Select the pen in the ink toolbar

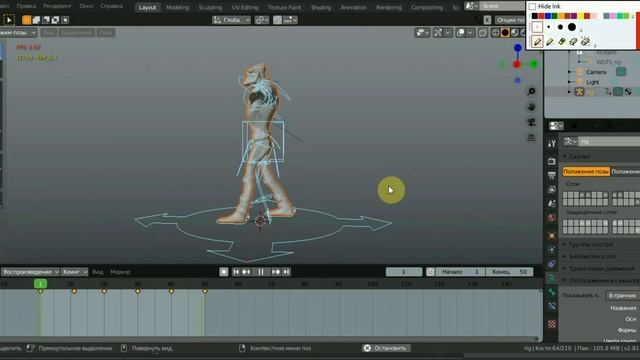(538, 41)
